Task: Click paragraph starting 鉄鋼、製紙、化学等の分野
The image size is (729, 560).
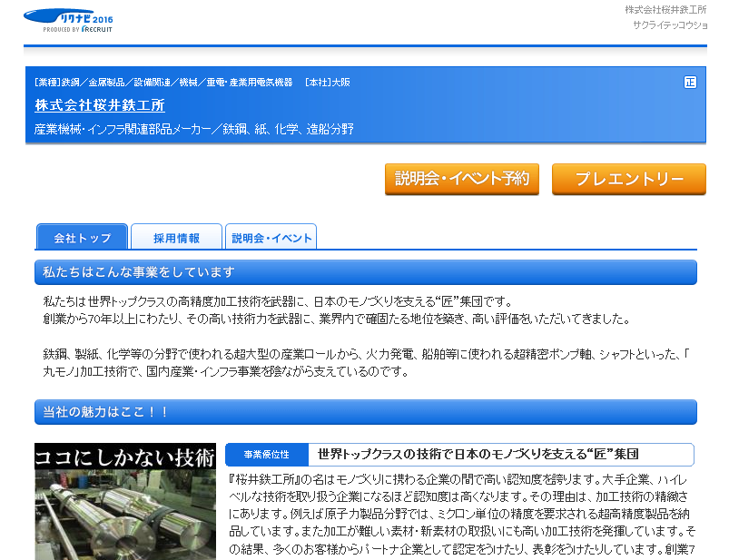Action: pyautogui.click(x=367, y=363)
